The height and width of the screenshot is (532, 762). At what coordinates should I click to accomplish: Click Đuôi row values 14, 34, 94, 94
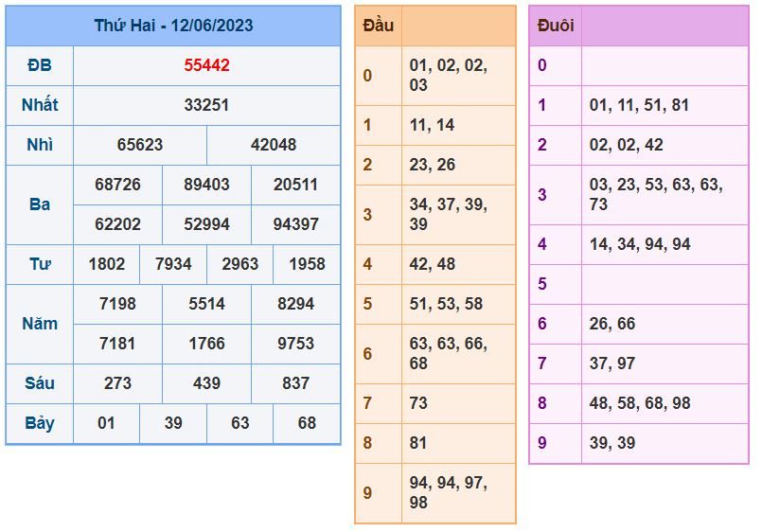tap(640, 244)
